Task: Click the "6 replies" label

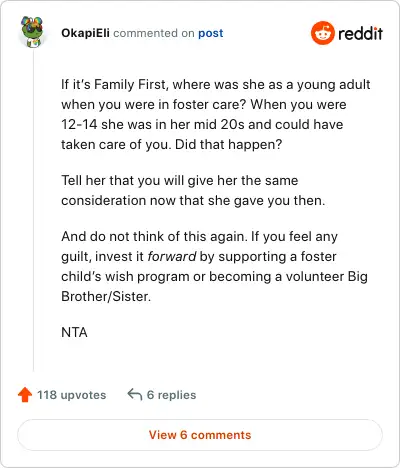Action: (x=171, y=395)
